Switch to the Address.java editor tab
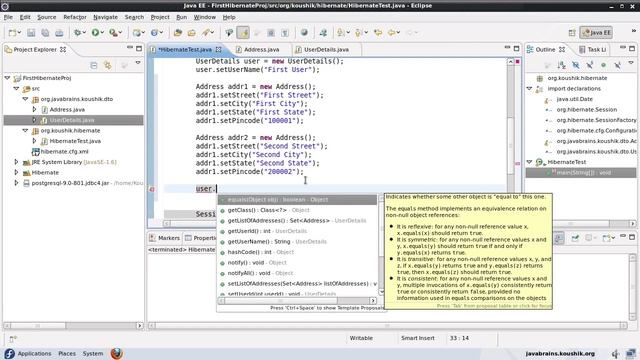This screenshot has height=360, width=640. 262,49
